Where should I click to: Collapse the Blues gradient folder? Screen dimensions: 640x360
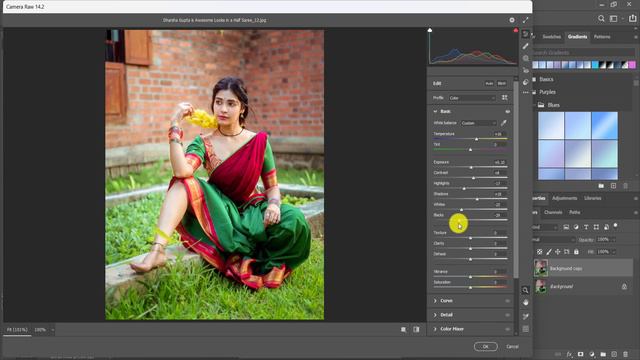point(534,105)
